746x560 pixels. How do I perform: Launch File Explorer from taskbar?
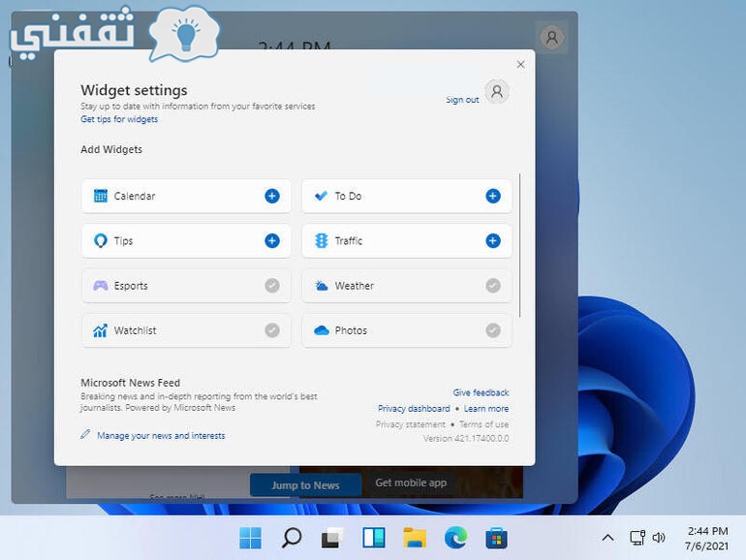coord(415,538)
